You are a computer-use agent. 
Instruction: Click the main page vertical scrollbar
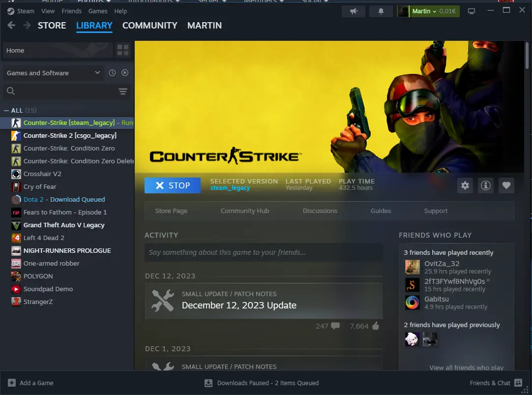coord(527,56)
